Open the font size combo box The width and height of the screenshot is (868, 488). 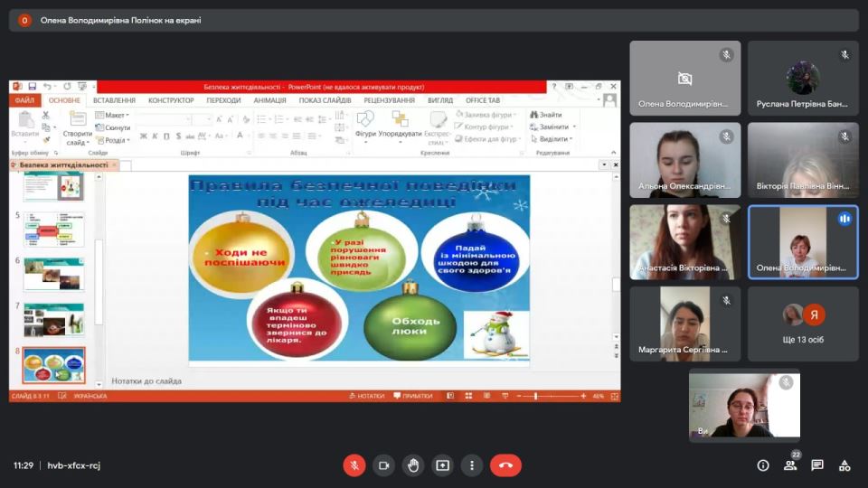[x=203, y=119]
